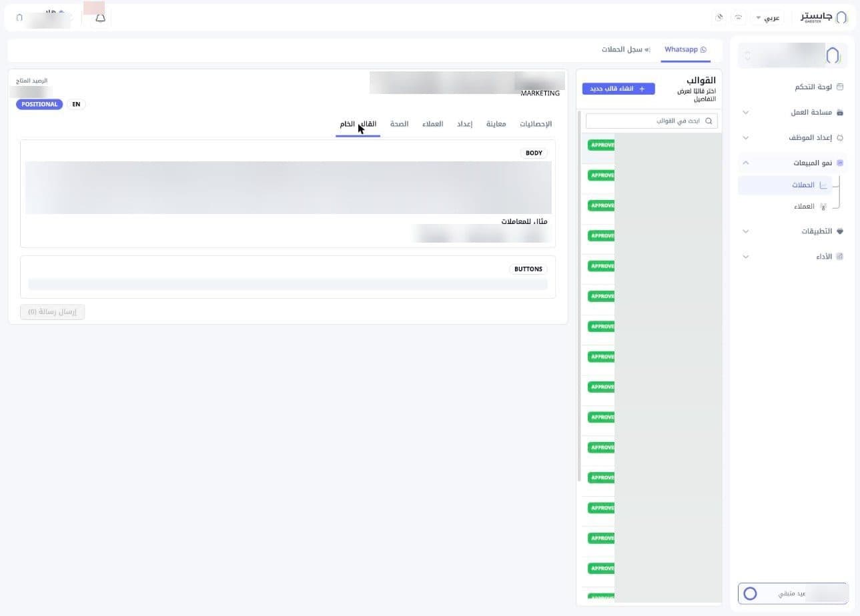Image resolution: width=860 pixels, height=616 pixels.
Task: Switch to the سجل الحملات tab
Action: [626, 50]
